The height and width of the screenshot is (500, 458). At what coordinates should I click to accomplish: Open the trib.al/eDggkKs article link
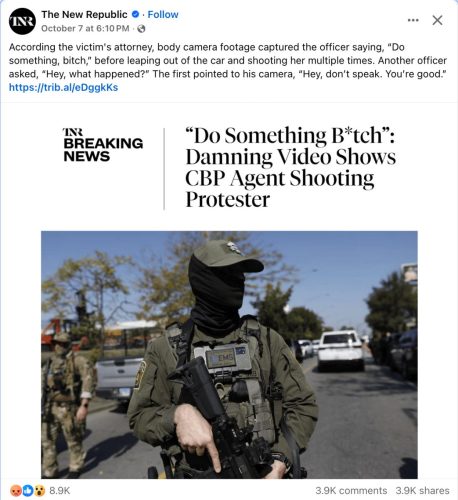63,87
